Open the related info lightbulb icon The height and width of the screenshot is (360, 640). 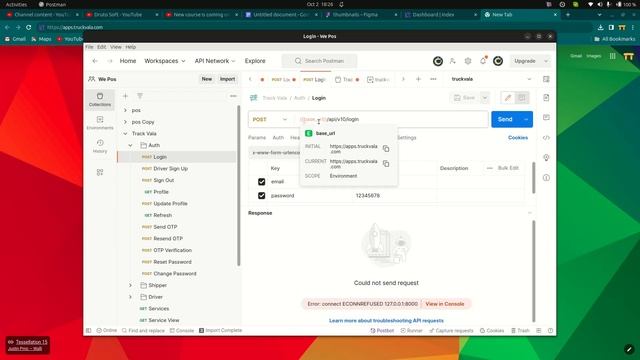click(x=546, y=158)
